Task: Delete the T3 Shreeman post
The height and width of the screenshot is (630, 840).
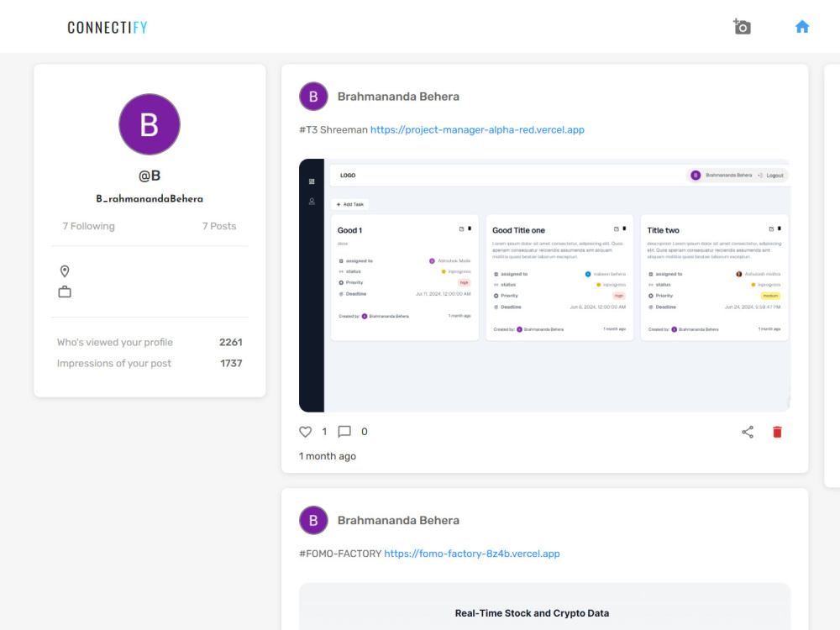Action: (x=777, y=432)
